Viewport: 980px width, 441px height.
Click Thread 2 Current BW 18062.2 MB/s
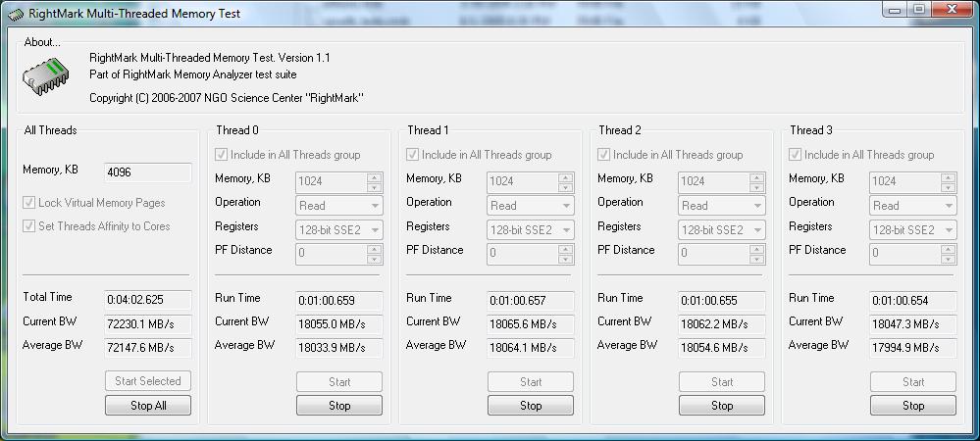[721, 324]
